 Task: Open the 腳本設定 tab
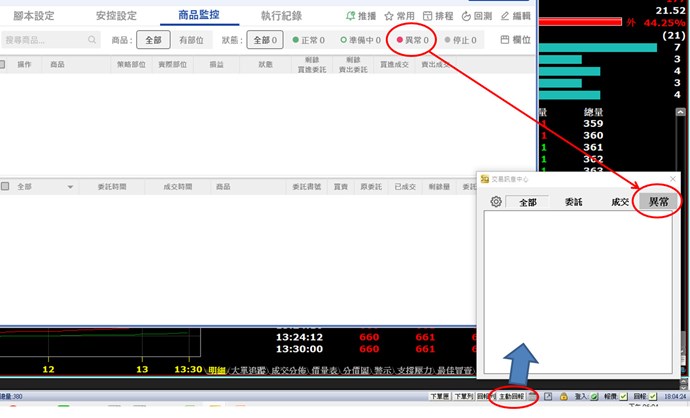(33, 16)
